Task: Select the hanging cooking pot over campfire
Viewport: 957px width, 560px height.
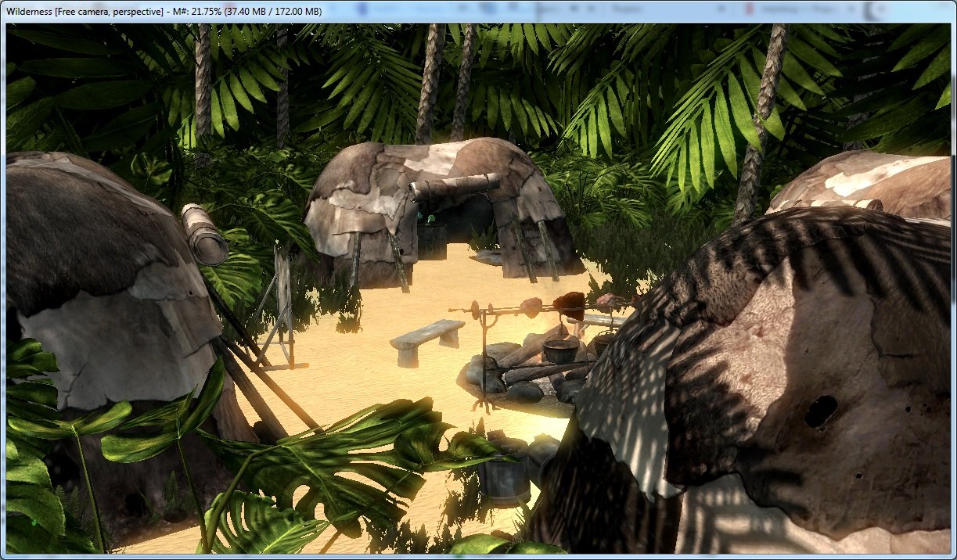Action: pyautogui.click(x=560, y=350)
